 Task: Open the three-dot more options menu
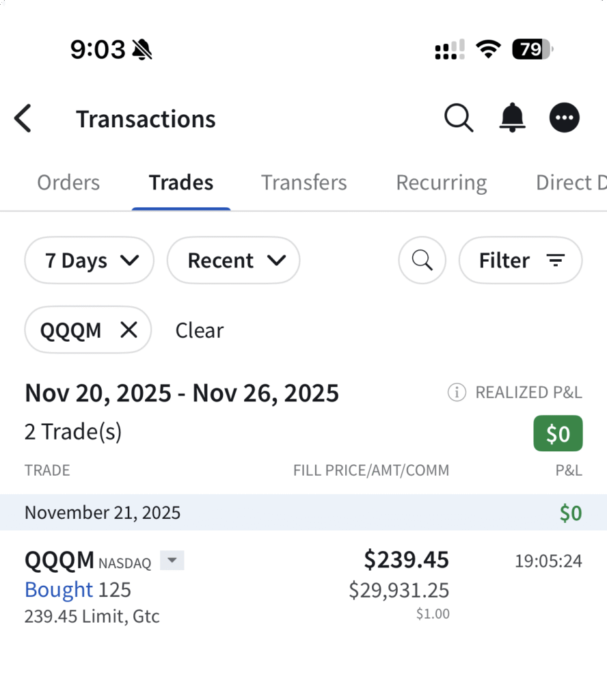coord(565,118)
